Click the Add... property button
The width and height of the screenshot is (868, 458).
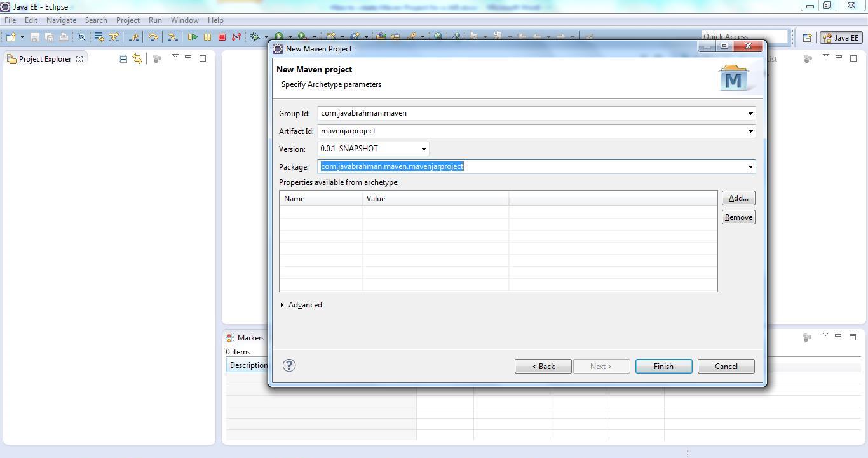click(738, 198)
